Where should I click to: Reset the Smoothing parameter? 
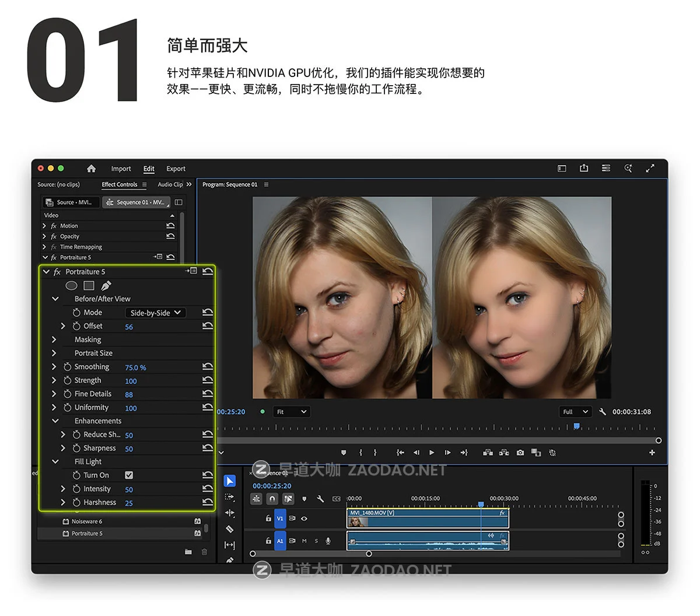coord(208,367)
